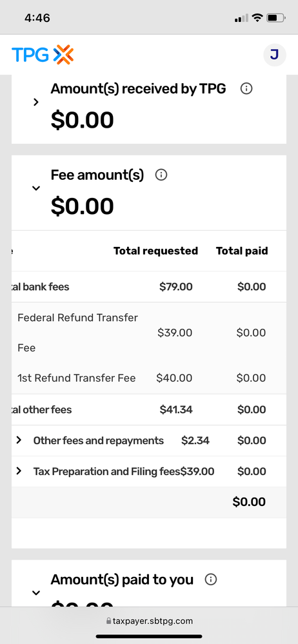298x644 pixels.
Task: Expand Amount(s) received by TPG section
Action: (x=36, y=102)
